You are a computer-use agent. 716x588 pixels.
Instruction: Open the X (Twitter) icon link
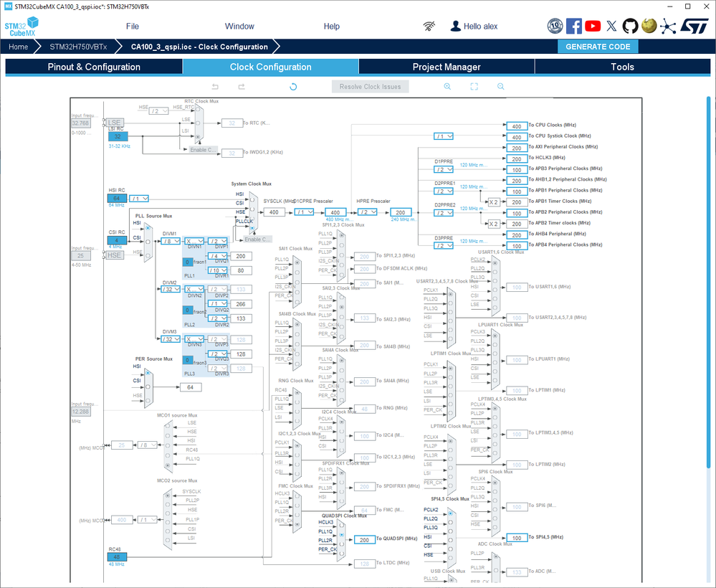611,26
